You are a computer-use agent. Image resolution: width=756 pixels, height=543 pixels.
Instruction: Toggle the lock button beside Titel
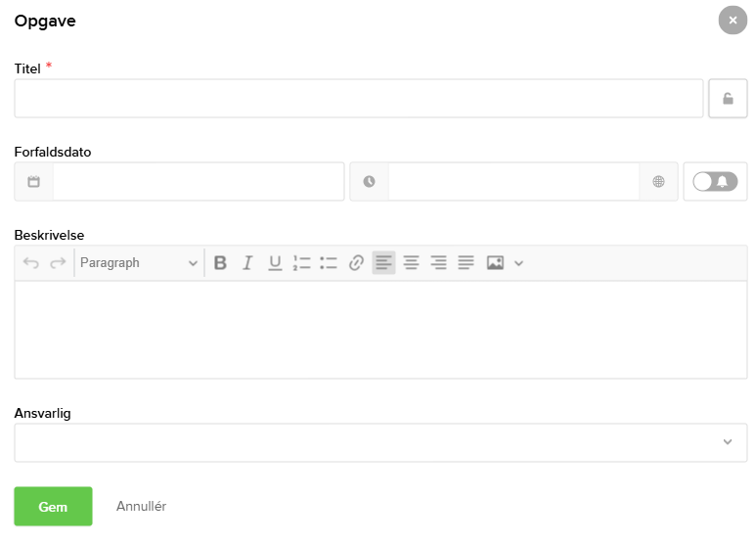(x=728, y=99)
